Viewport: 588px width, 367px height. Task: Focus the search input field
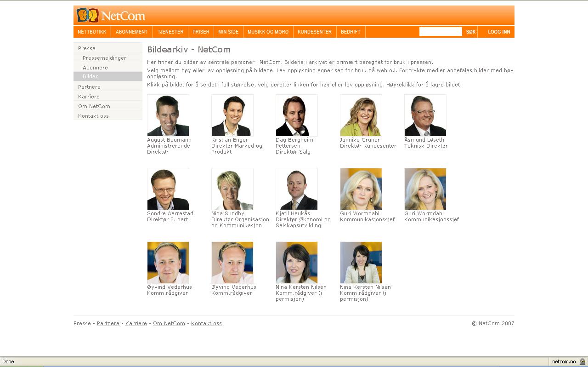[441, 32]
